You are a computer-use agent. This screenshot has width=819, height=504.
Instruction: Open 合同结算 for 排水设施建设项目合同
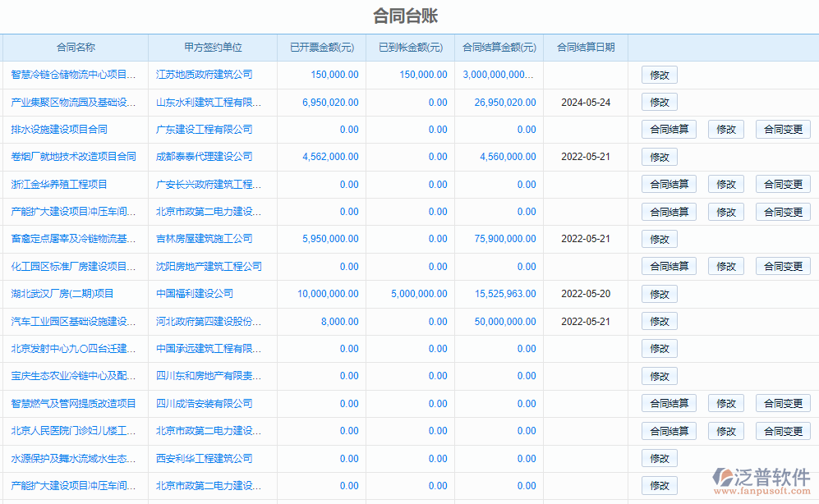coord(669,130)
